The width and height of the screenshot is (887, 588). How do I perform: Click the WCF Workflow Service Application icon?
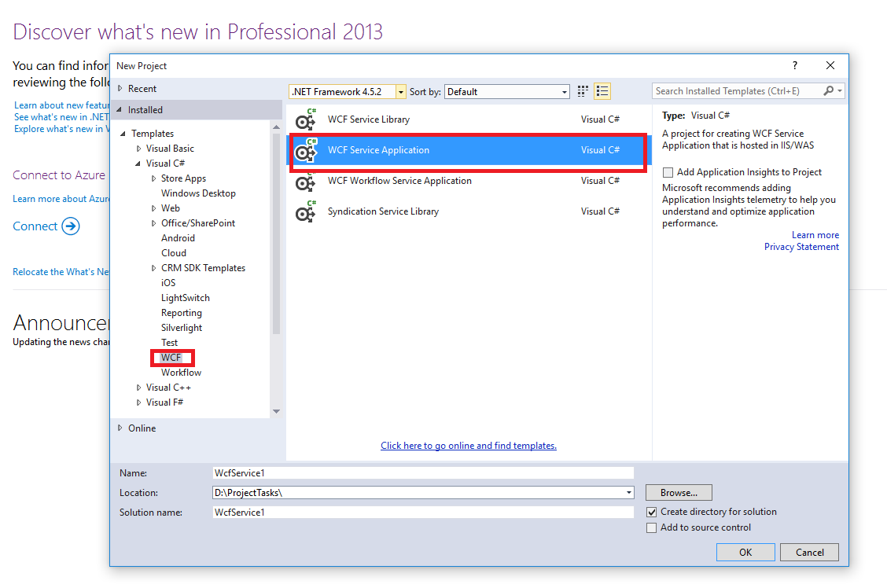click(306, 182)
